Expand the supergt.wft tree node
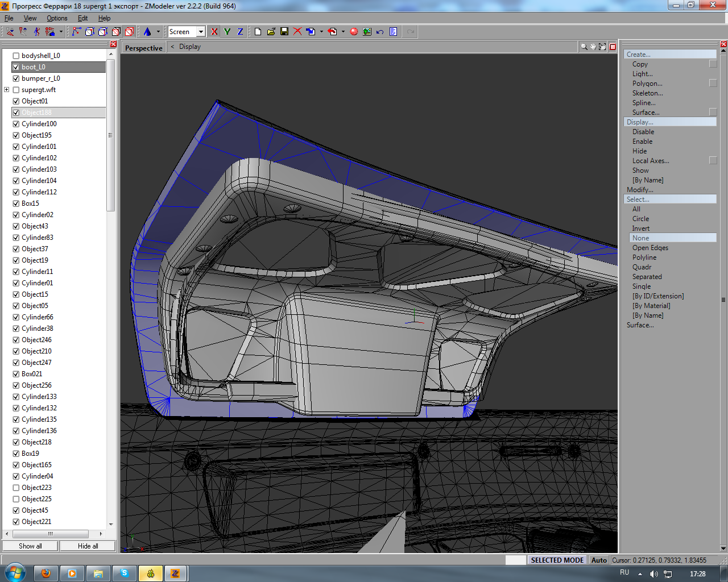This screenshot has width=728, height=582. [6, 90]
